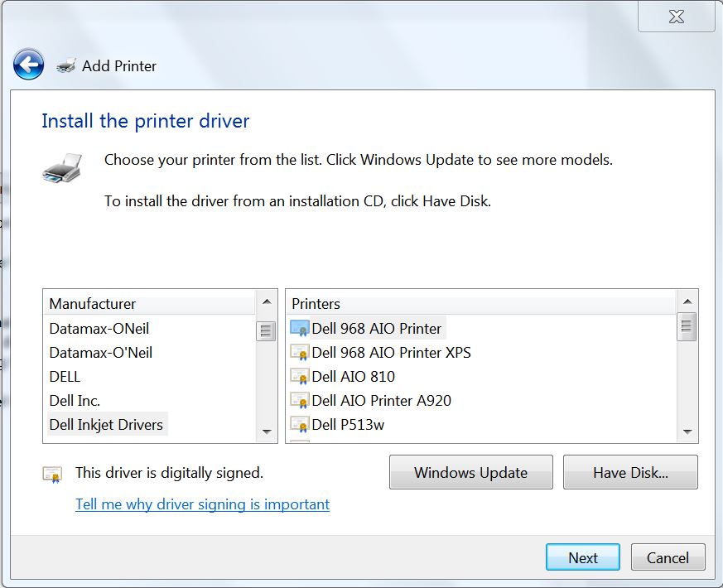Proceed with the Next button

click(583, 557)
